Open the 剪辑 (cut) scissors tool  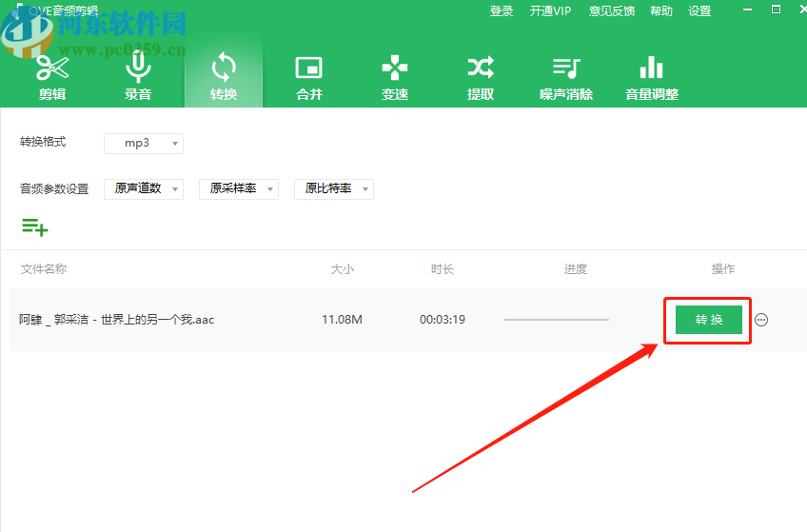click(x=52, y=77)
